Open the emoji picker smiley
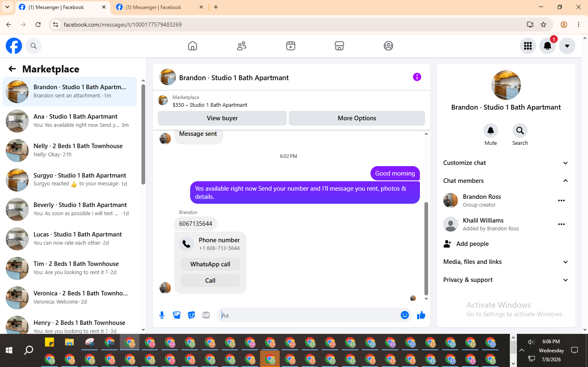Screen dimensions: 588x367 click(x=405, y=315)
